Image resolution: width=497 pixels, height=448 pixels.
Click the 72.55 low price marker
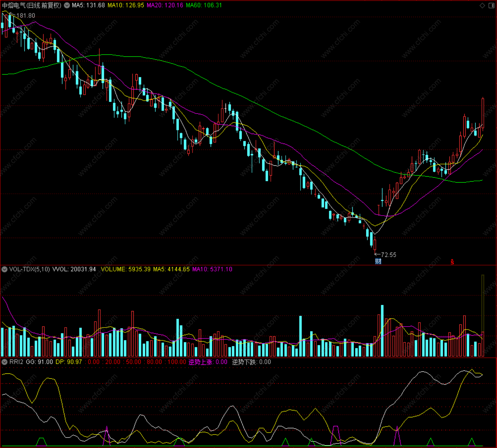pyautogui.click(x=388, y=255)
